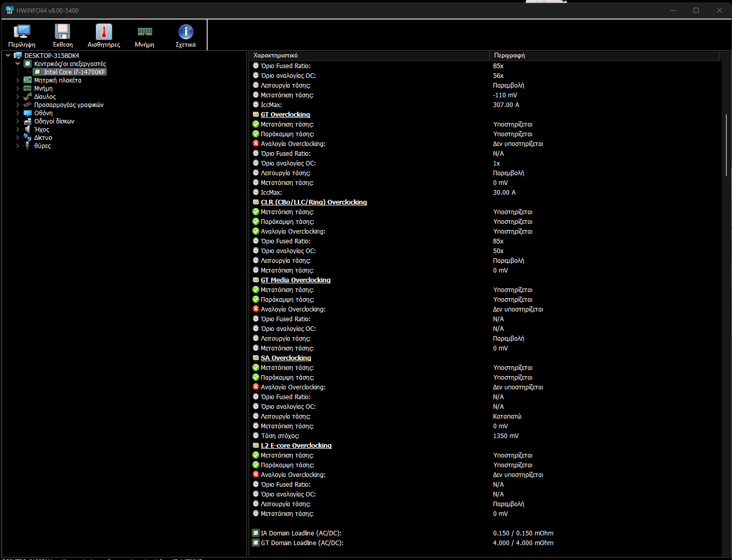
Task: Click the Δίκτυο network icon in tree
Action: pos(28,137)
